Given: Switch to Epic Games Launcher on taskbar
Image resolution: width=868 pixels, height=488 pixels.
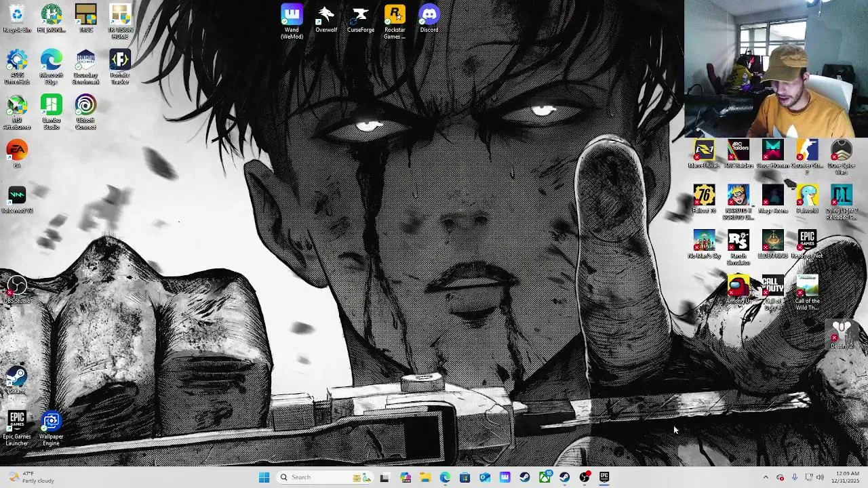Looking at the screenshot, I should [604, 477].
